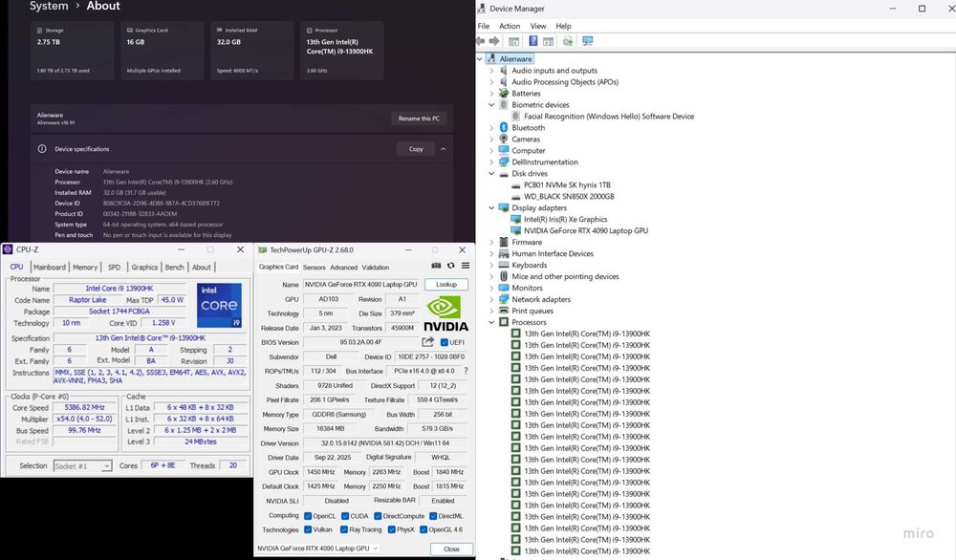Screen dimensions: 956x560
Task: Click the NVIDIA logo in GPU-Z
Action: pos(445,313)
